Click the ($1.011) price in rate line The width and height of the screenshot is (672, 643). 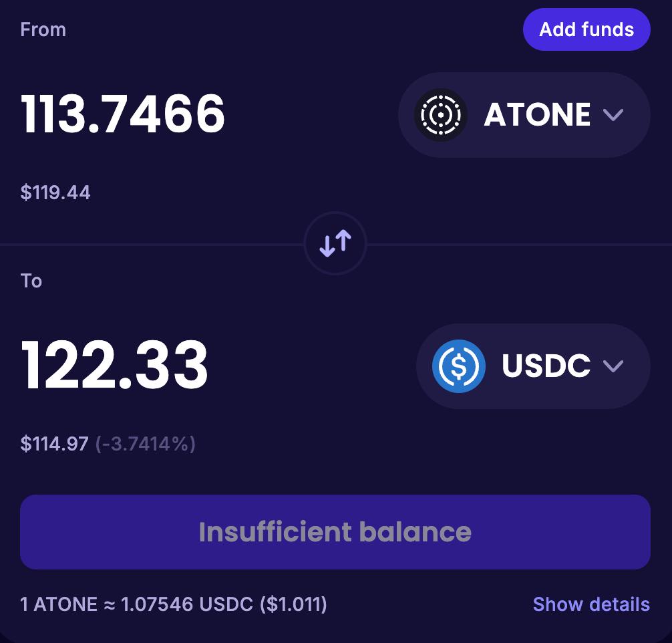[x=293, y=604]
